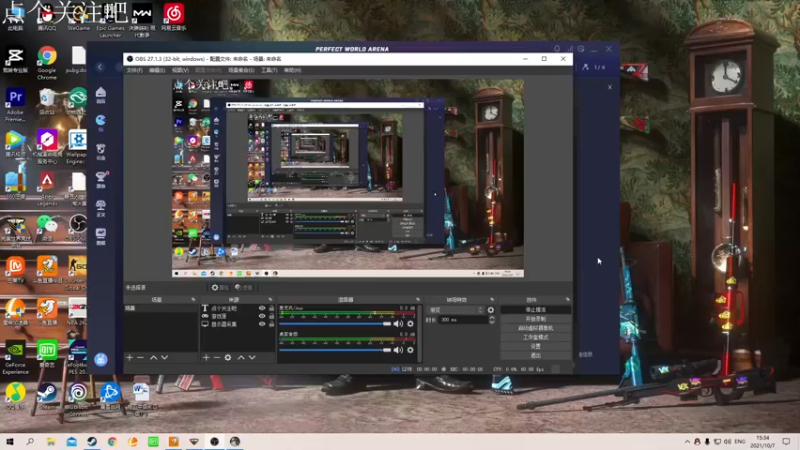The height and width of the screenshot is (450, 800).
Task: Open desktop audio settings gear
Action: point(410,350)
